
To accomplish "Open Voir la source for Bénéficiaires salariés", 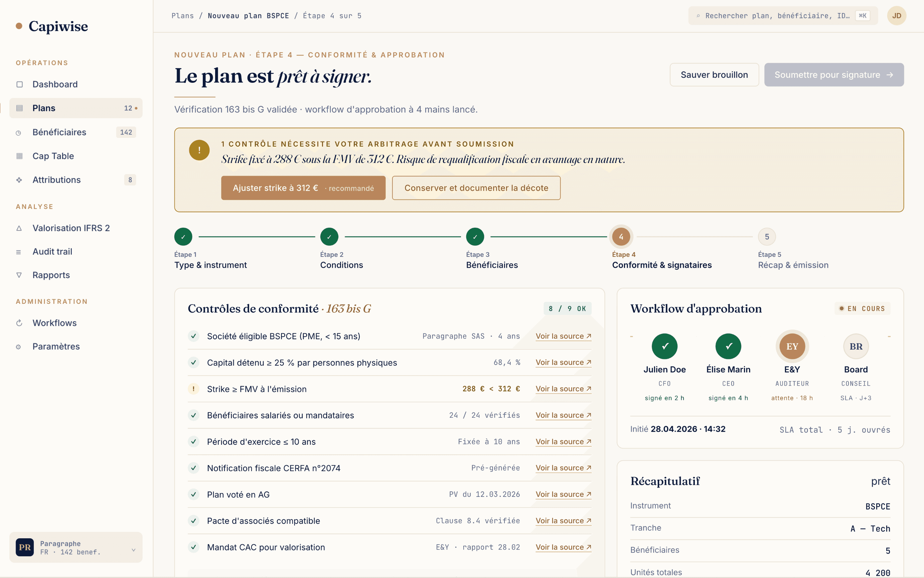I will point(563,415).
